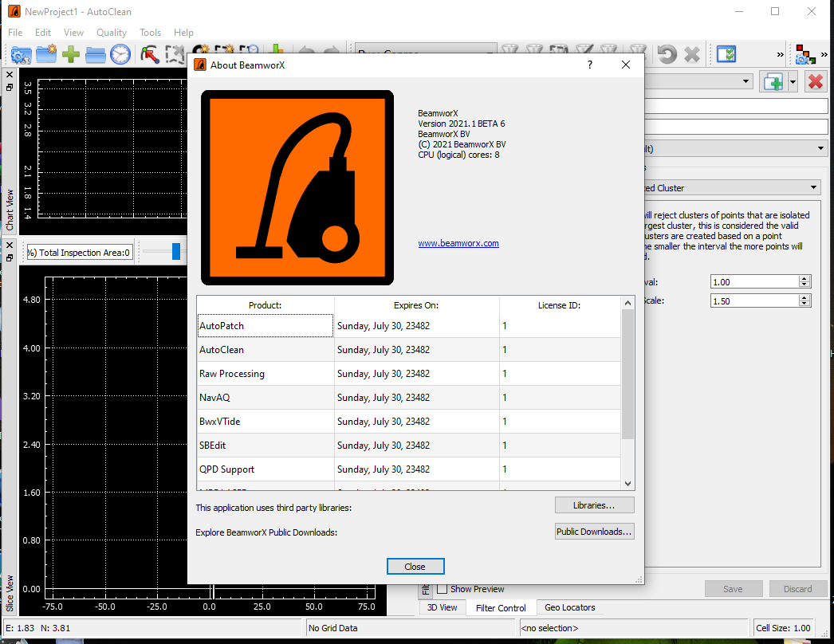Open the dropdown next to the green add button

click(793, 81)
